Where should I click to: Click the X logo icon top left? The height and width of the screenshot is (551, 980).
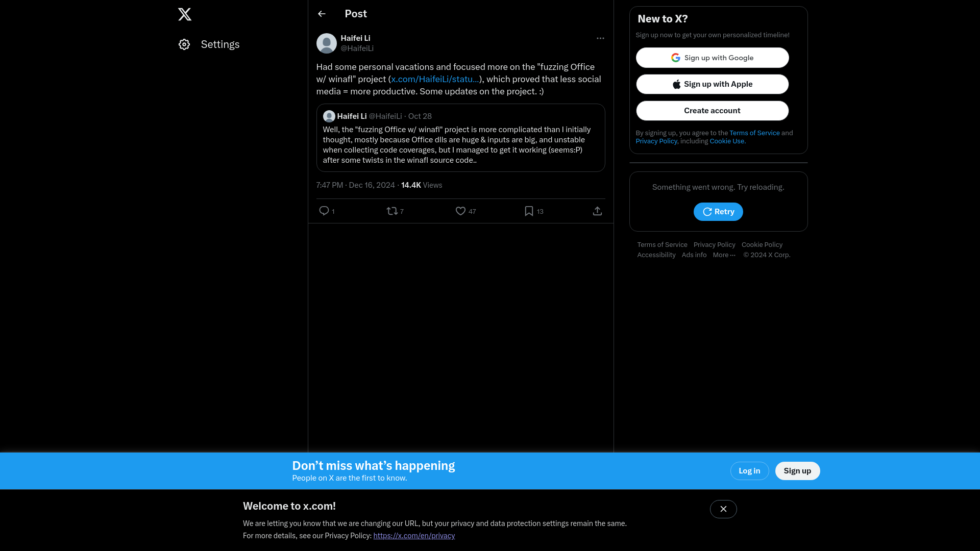tap(185, 14)
